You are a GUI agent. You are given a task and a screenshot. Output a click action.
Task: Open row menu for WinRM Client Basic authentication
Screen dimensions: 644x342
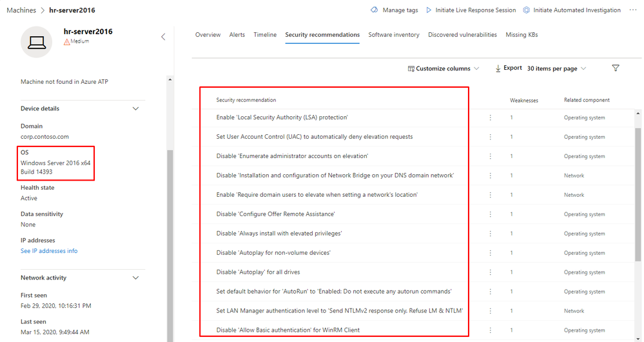click(x=490, y=330)
